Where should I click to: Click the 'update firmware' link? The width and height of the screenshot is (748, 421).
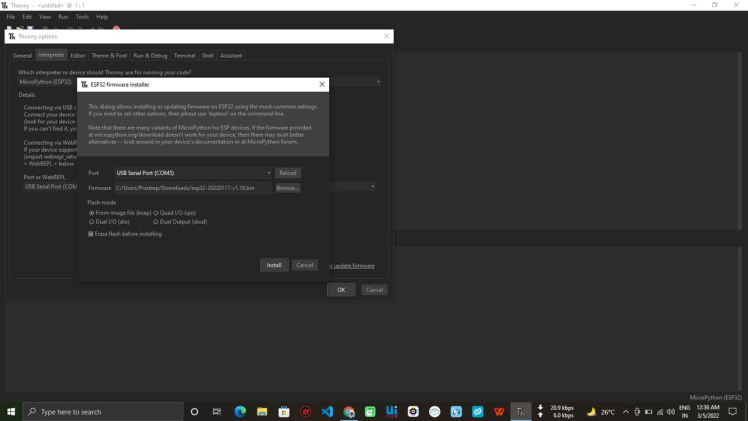pyautogui.click(x=352, y=266)
